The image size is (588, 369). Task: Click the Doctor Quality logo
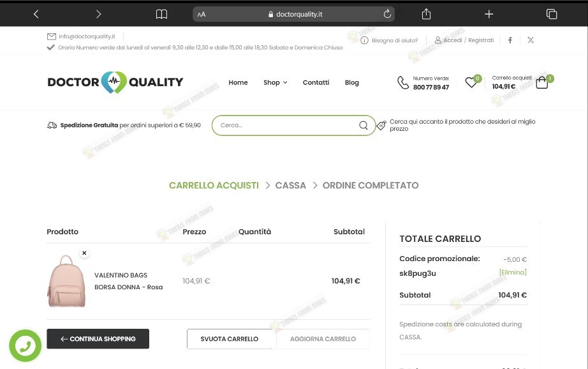click(115, 82)
